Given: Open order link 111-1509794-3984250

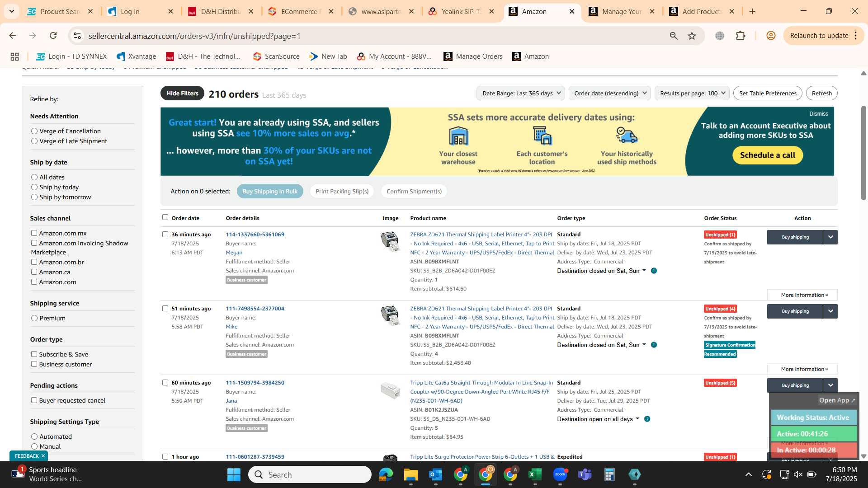Looking at the screenshot, I should (255, 383).
